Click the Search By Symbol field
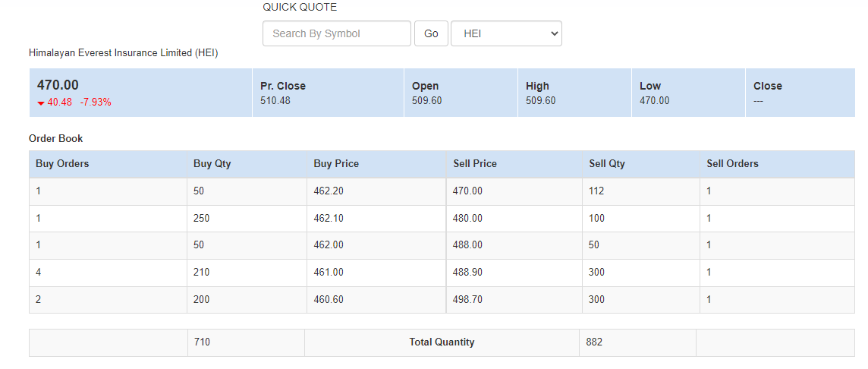Viewport: 868px width, 369px height. pos(336,33)
